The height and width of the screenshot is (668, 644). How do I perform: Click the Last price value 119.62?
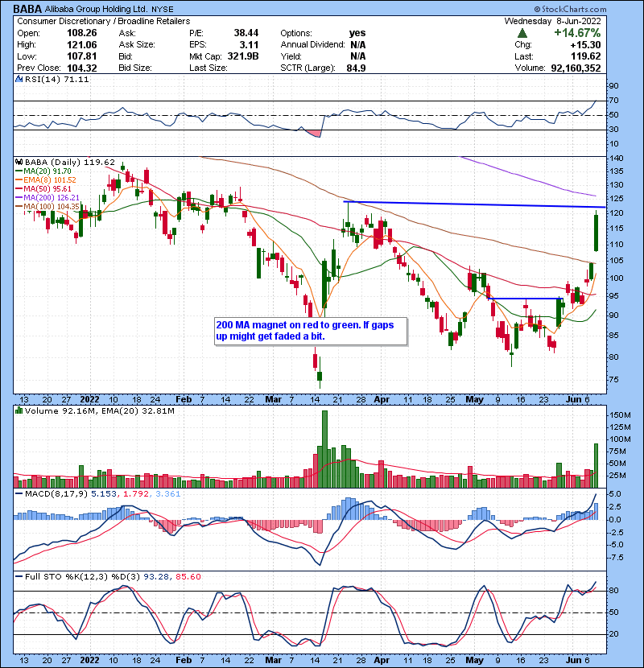click(x=586, y=56)
